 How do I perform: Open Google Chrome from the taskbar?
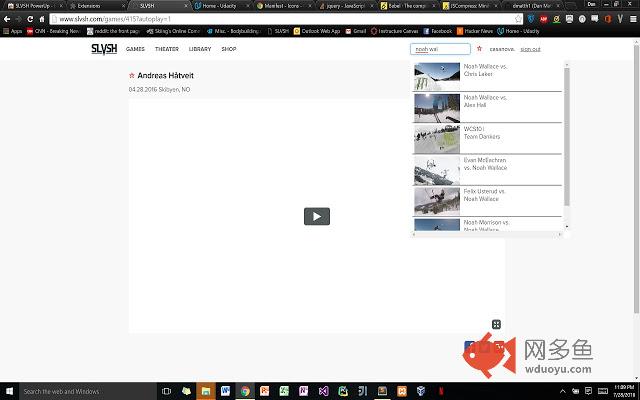[x=245, y=391]
